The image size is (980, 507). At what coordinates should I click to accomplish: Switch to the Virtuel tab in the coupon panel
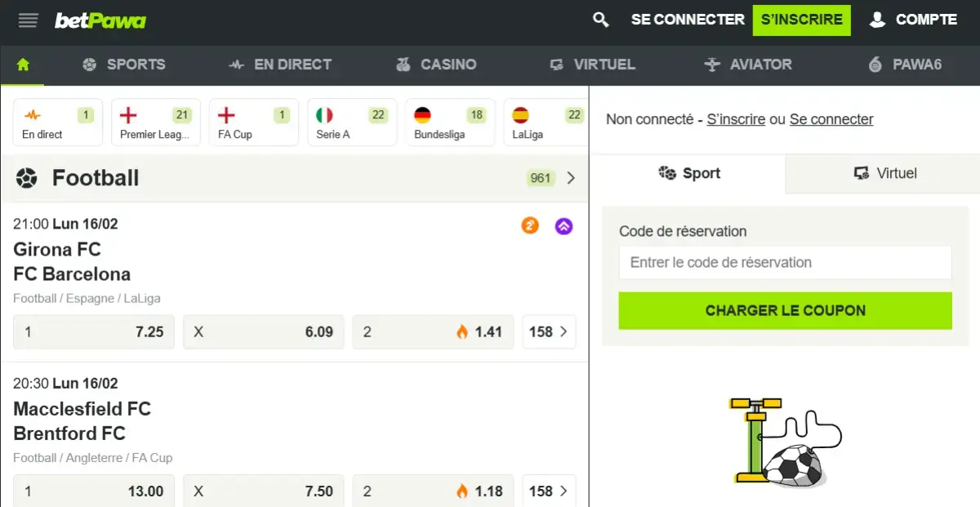coord(888,173)
